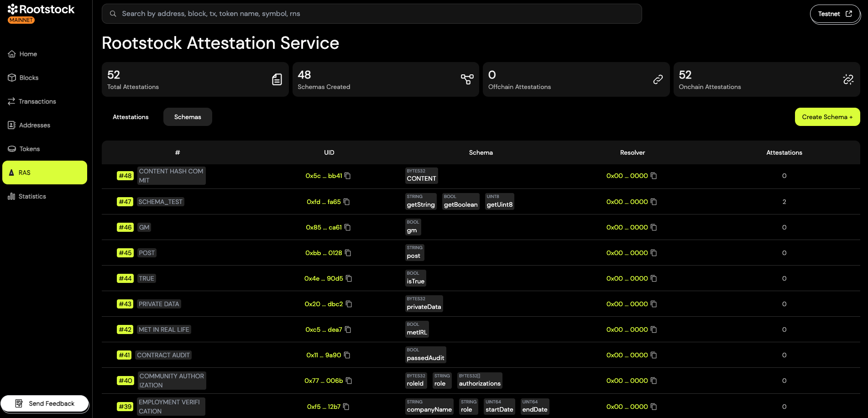Open the Statistics section
The height and width of the screenshot is (418, 868).
[32, 196]
